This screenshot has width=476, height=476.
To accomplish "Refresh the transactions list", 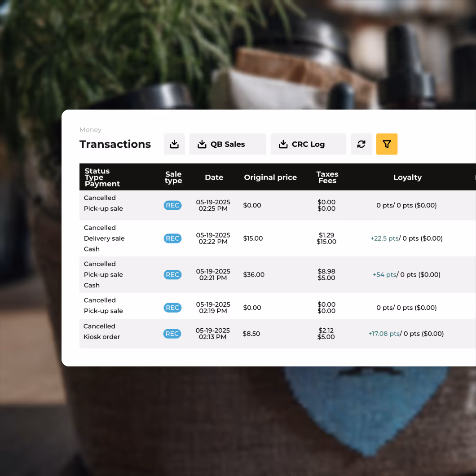I will 361,144.
